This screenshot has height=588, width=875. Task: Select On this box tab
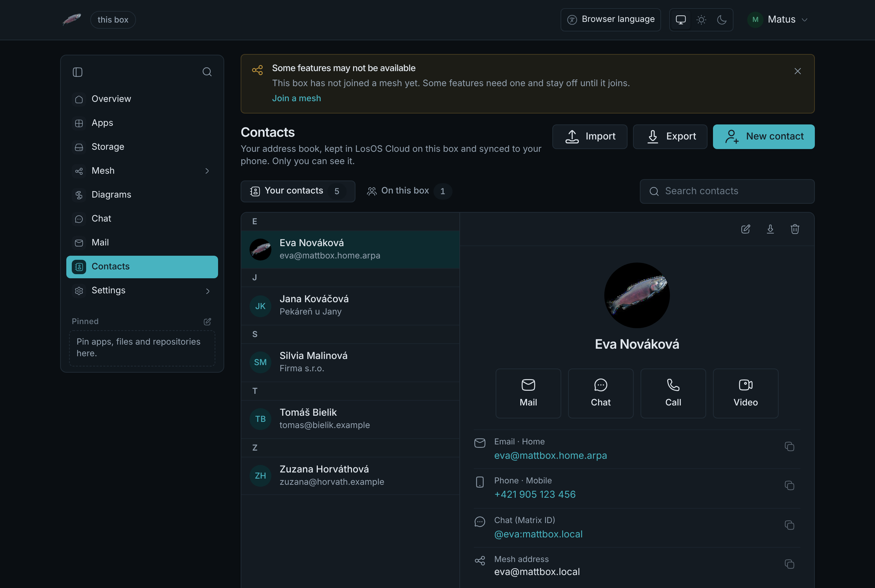point(409,191)
